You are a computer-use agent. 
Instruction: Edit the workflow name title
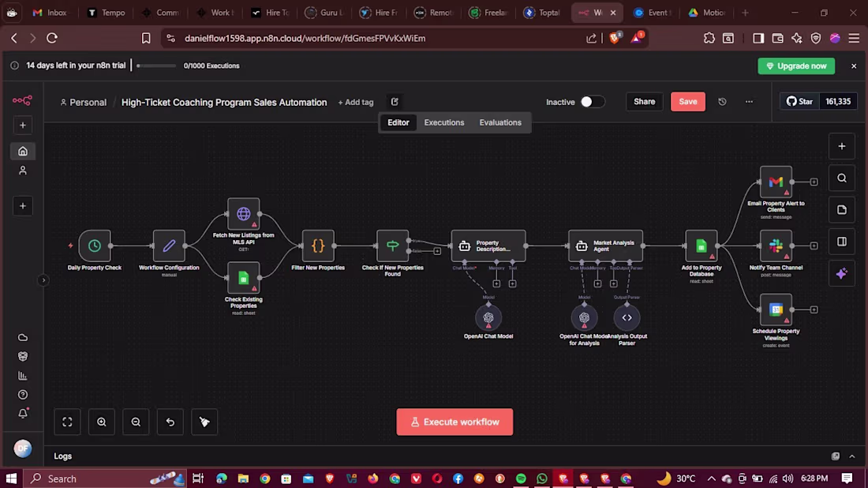[x=224, y=103]
